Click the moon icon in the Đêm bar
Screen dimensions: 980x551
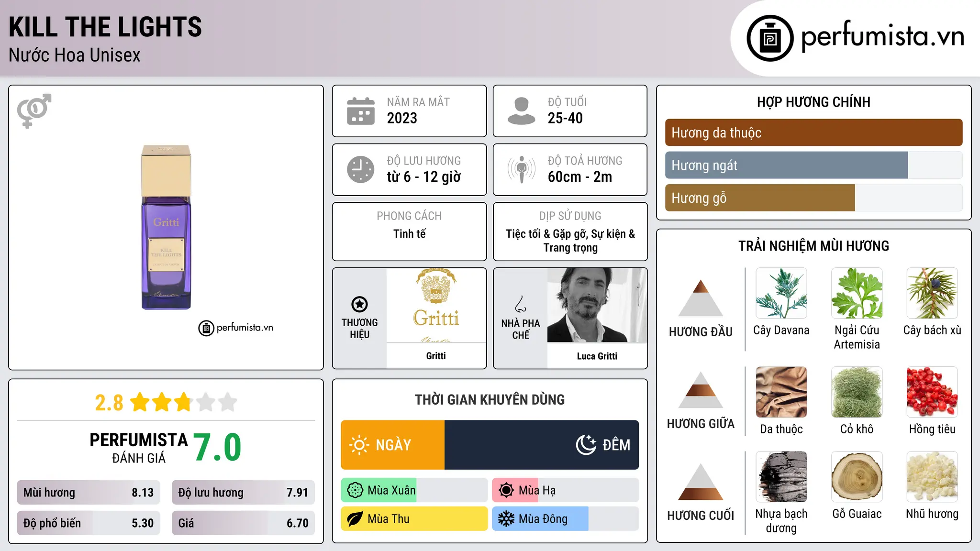586,445
